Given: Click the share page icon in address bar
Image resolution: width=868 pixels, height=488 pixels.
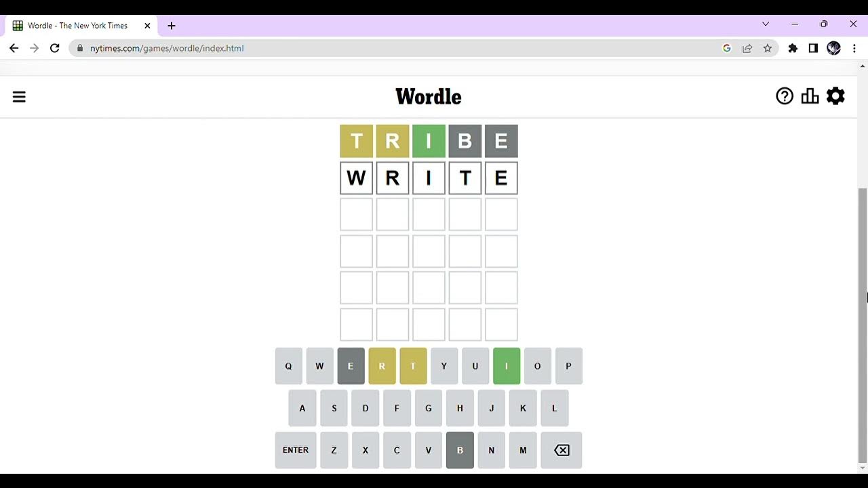Looking at the screenshot, I should [747, 48].
